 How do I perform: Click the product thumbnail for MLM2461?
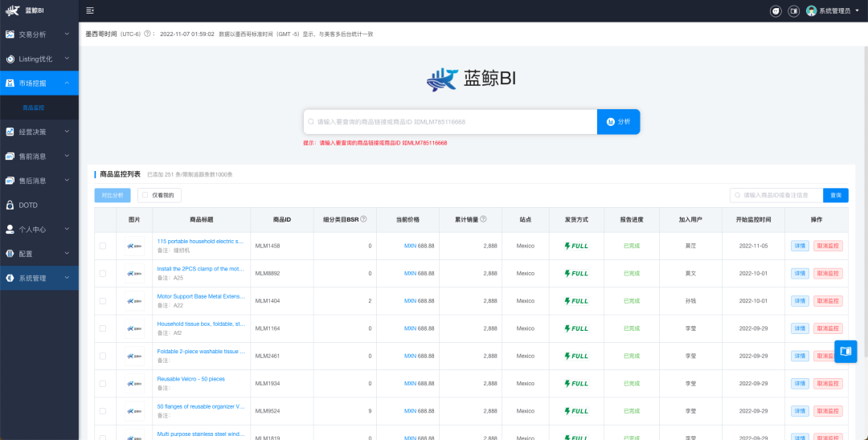(x=134, y=356)
